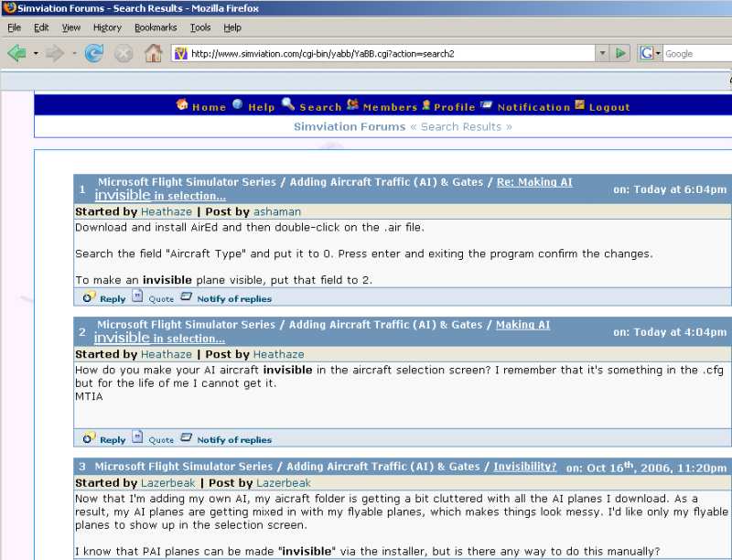Image resolution: width=732 pixels, height=560 pixels.
Task: Open the Profile link
Action: [454, 107]
